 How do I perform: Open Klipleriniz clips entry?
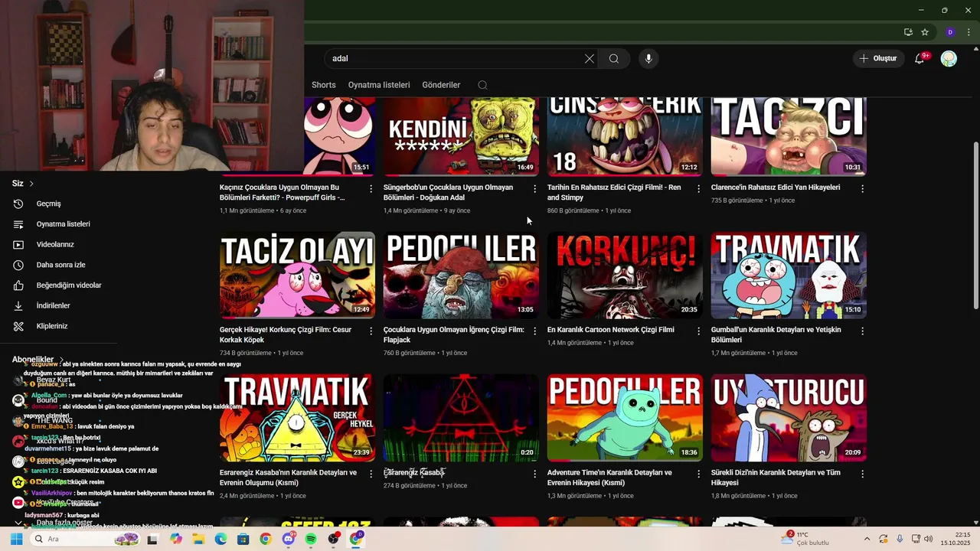pyautogui.click(x=52, y=326)
